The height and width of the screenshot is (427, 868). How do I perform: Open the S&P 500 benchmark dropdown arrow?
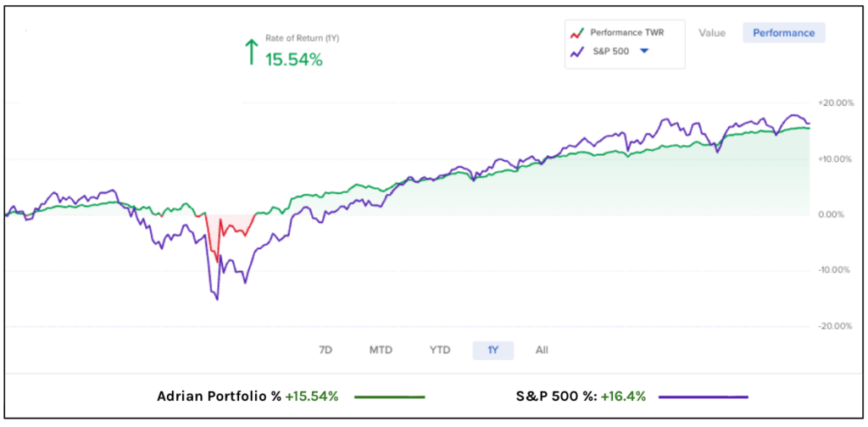tap(644, 52)
